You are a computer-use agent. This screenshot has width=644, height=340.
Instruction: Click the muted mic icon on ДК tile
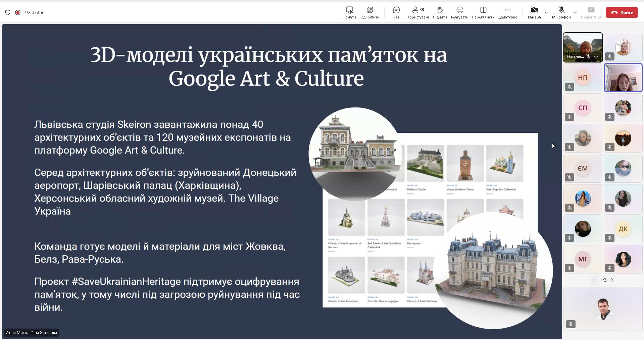[610, 238]
